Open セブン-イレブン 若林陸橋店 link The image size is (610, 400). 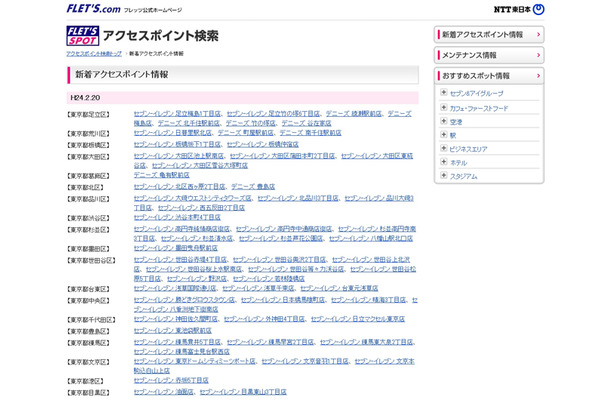[268, 279]
